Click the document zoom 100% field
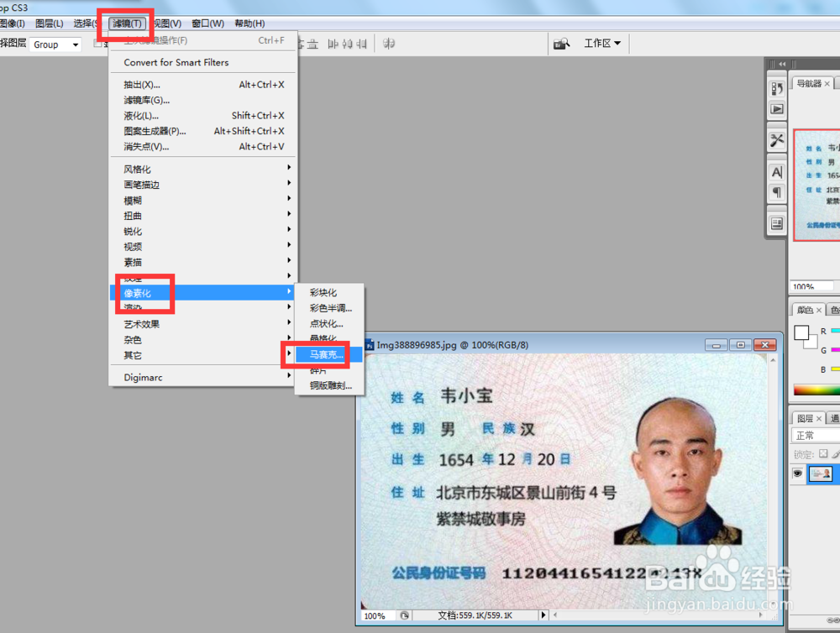840x633 pixels. (x=378, y=616)
